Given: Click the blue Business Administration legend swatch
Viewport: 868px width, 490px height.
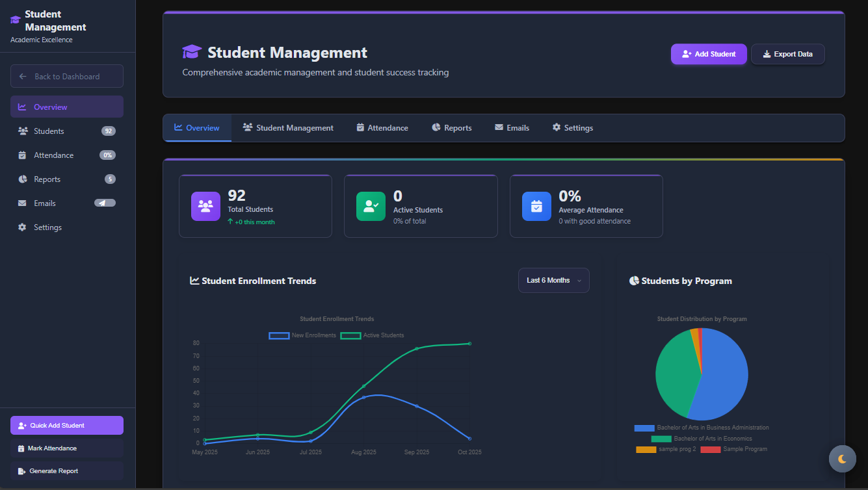Looking at the screenshot, I should (x=644, y=428).
